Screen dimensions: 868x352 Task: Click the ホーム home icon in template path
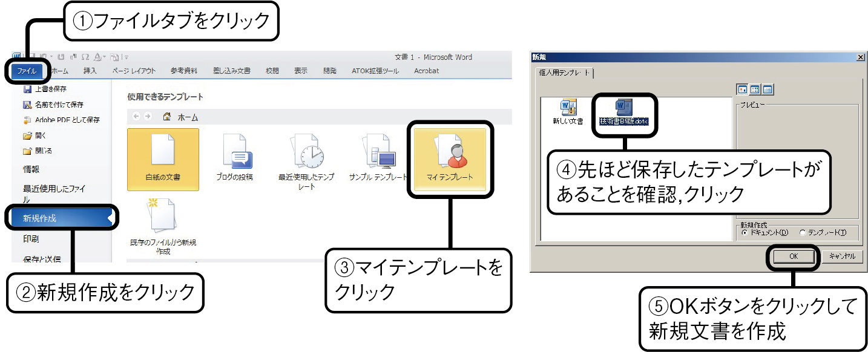166,117
